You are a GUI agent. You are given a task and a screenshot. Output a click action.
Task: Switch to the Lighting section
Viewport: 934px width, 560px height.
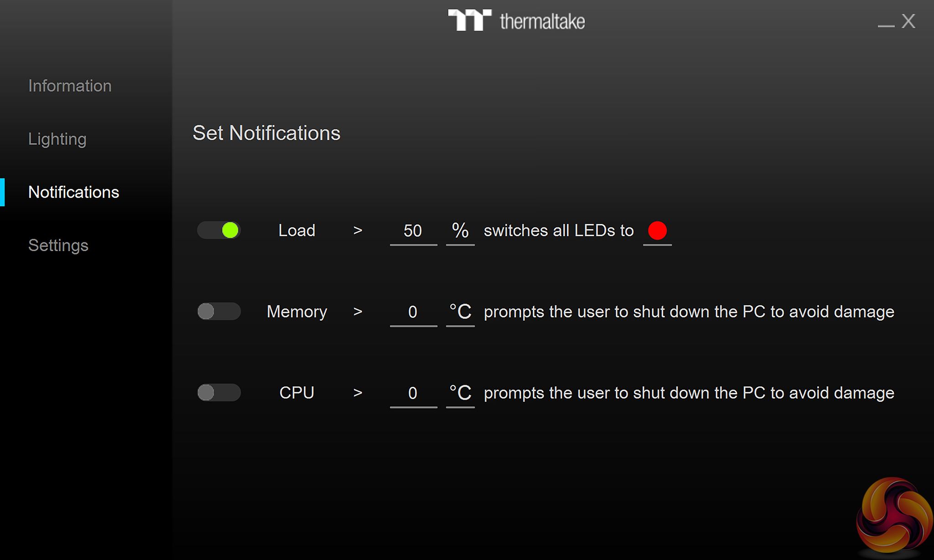coord(57,139)
